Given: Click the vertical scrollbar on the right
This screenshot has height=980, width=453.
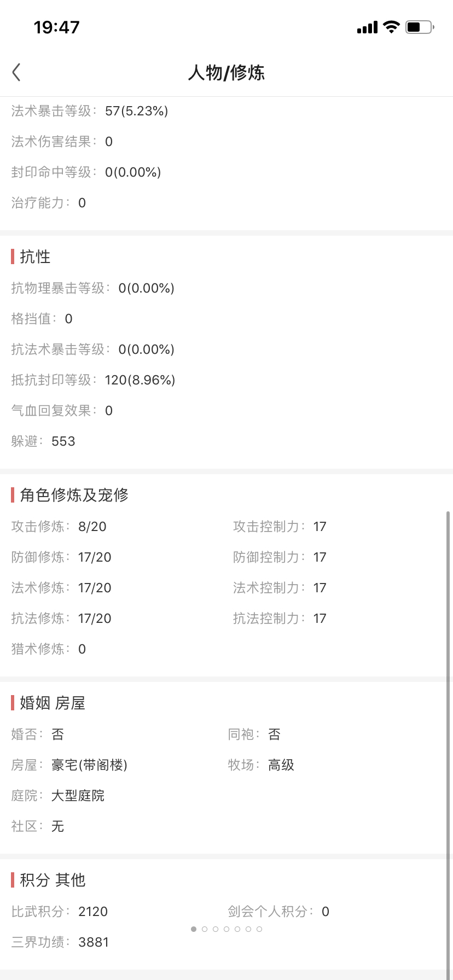Looking at the screenshot, I should pyautogui.click(x=449, y=744).
